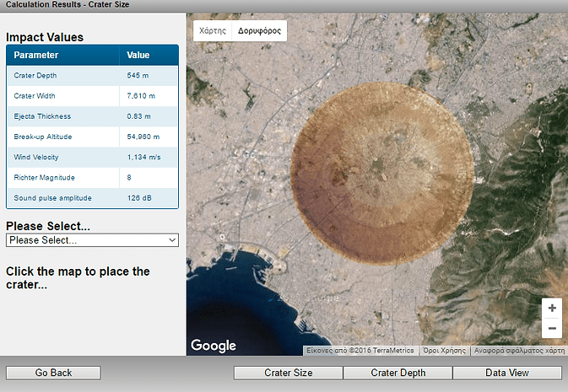Select the Crater Depth table row
568x392 pixels.
point(92,76)
